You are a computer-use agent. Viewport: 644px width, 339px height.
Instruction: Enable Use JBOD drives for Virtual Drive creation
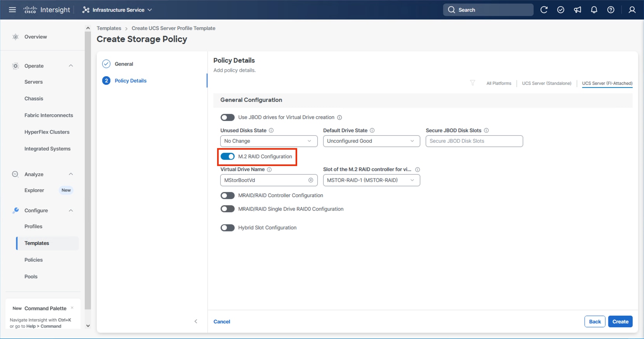pos(228,117)
